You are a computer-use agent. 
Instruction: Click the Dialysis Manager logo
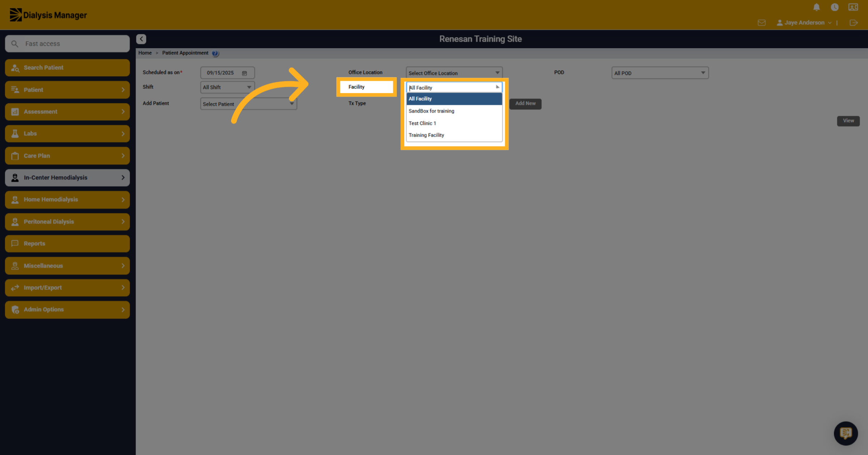pyautogui.click(x=48, y=15)
